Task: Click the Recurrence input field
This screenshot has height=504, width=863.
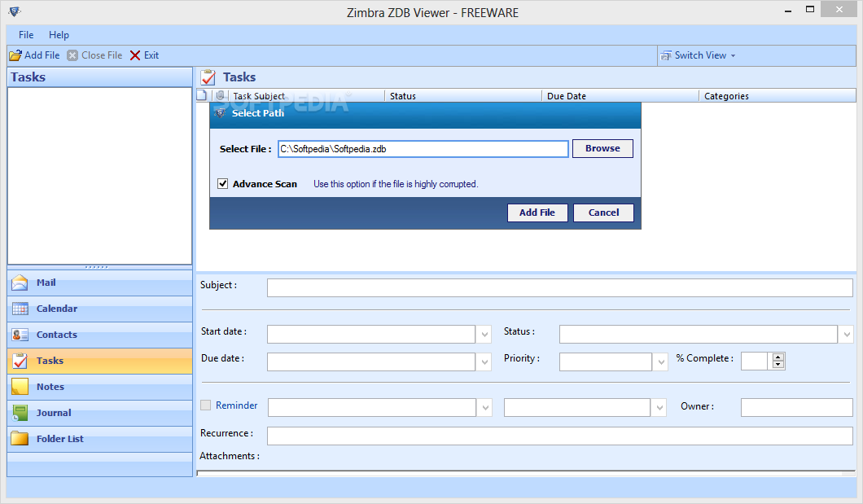Action: [x=560, y=436]
